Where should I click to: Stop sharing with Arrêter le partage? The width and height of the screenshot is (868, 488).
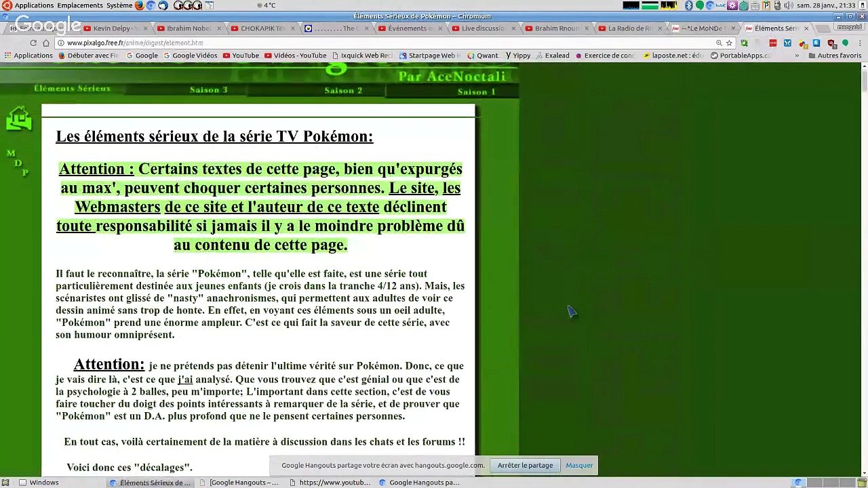(x=526, y=465)
